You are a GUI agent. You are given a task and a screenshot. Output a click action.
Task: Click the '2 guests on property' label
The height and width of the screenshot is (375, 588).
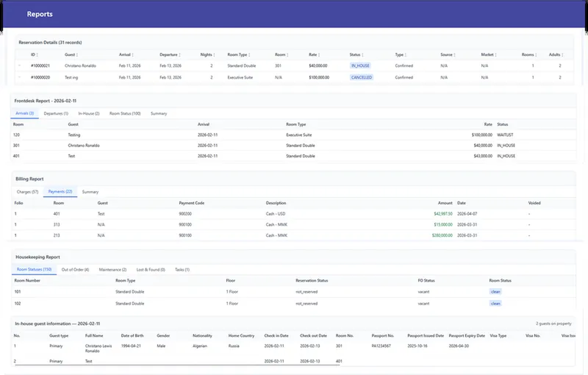point(554,324)
